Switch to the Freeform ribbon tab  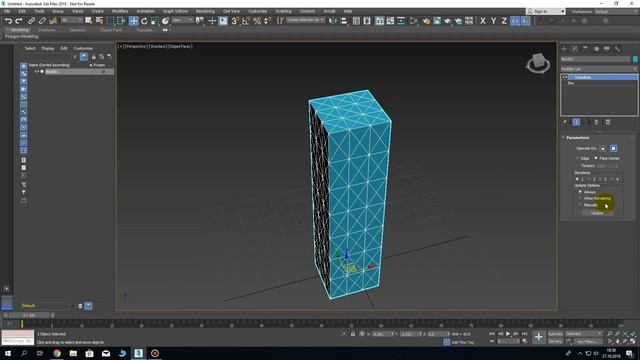coord(47,30)
